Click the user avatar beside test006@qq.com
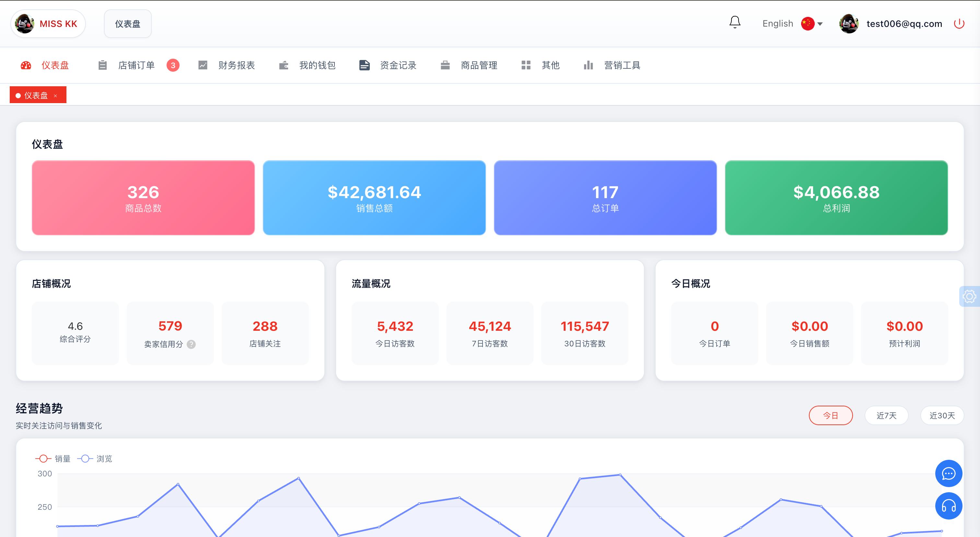The width and height of the screenshot is (980, 537). pyautogui.click(x=849, y=24)
